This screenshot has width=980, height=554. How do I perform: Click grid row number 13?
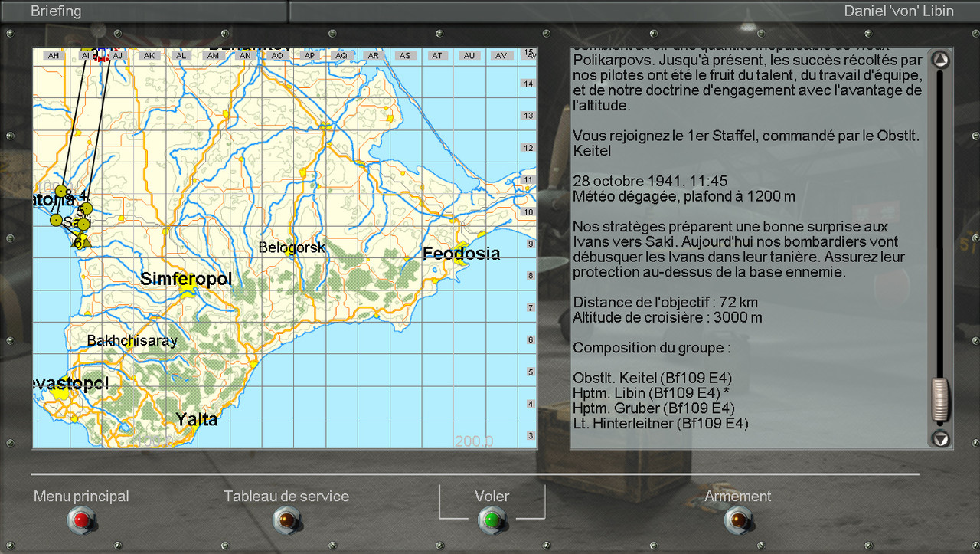(x=528, y=116)
